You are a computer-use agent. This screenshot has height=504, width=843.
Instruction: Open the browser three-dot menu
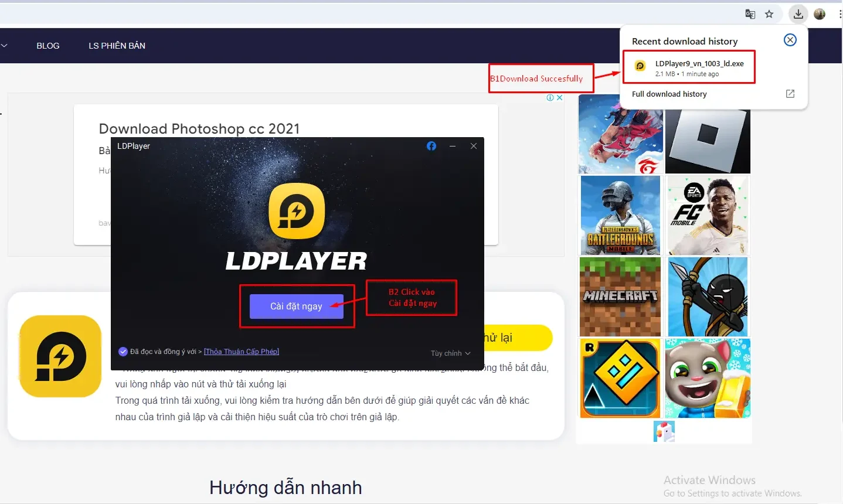pos(839,14)
